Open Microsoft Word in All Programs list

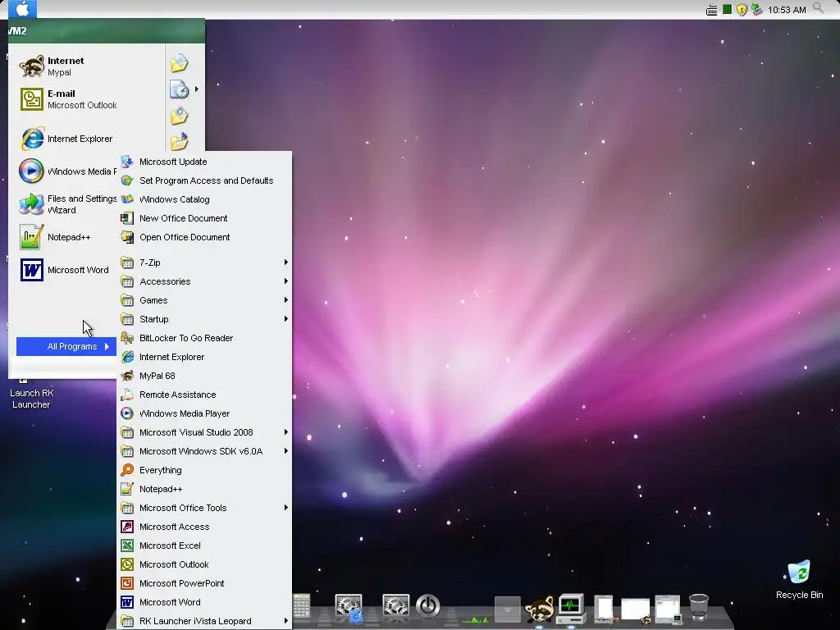[204, 602]
